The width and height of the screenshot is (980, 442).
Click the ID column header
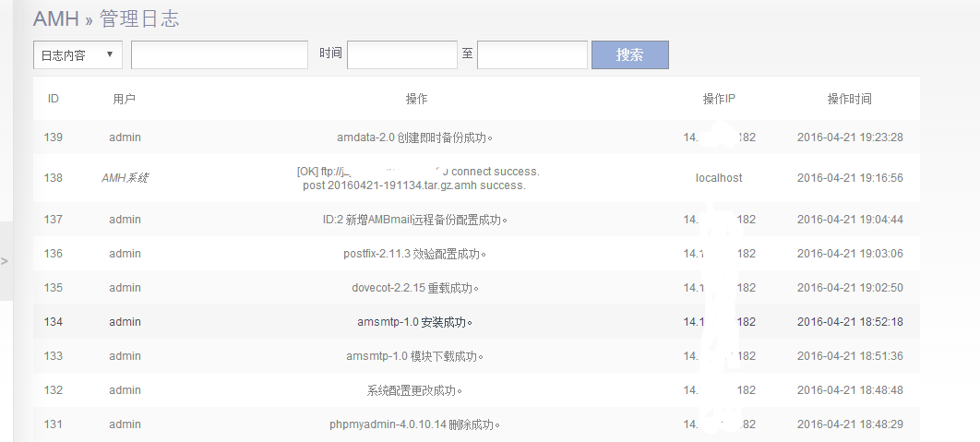[54, 99]
